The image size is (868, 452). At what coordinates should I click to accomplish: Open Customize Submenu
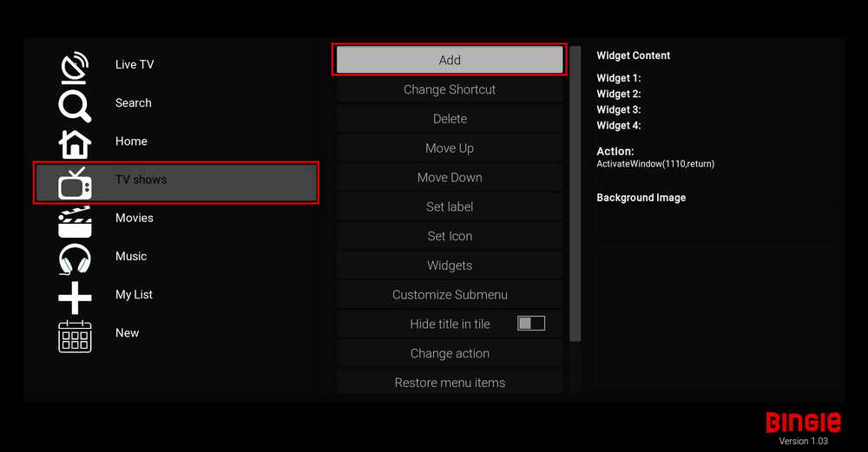[x=450, y=294]
